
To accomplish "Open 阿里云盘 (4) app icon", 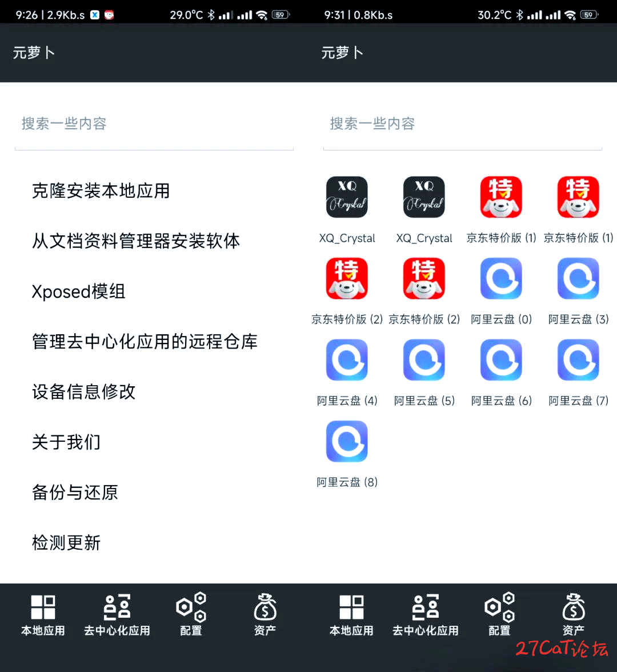I will click(347, 360).
